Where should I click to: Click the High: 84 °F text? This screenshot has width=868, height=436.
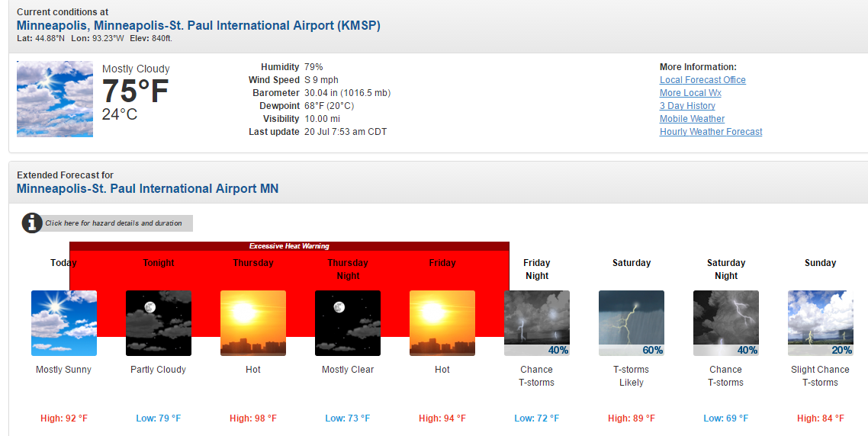point(821,418)
